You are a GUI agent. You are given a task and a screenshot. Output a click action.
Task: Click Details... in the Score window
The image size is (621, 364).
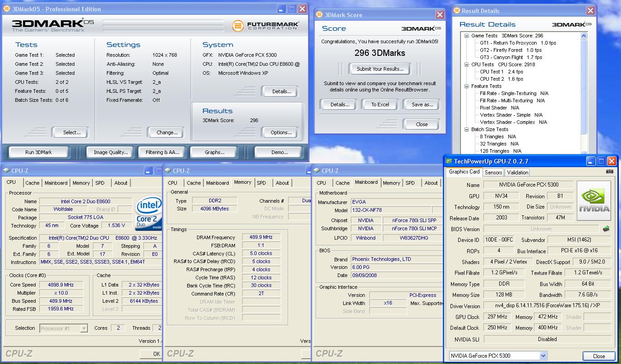(340, 105)
